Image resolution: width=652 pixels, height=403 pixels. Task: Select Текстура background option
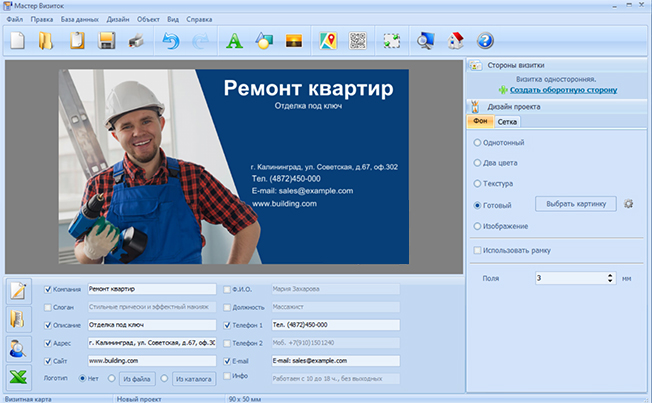pos(477,183)
